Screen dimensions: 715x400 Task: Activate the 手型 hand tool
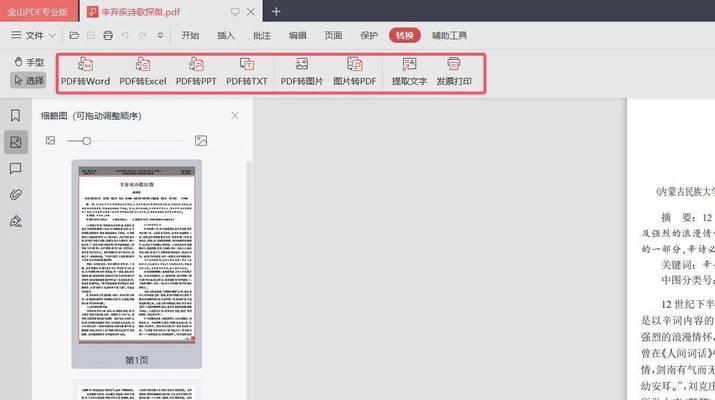point(29,62)
